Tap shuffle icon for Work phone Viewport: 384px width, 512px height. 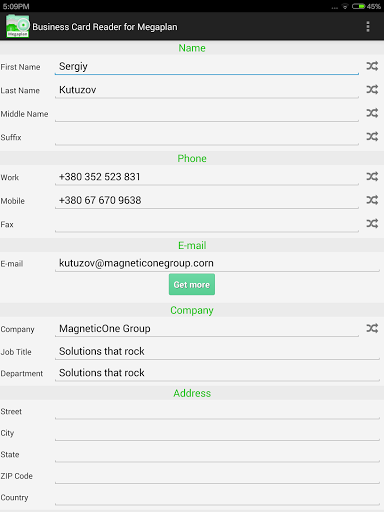coord(372,176)
